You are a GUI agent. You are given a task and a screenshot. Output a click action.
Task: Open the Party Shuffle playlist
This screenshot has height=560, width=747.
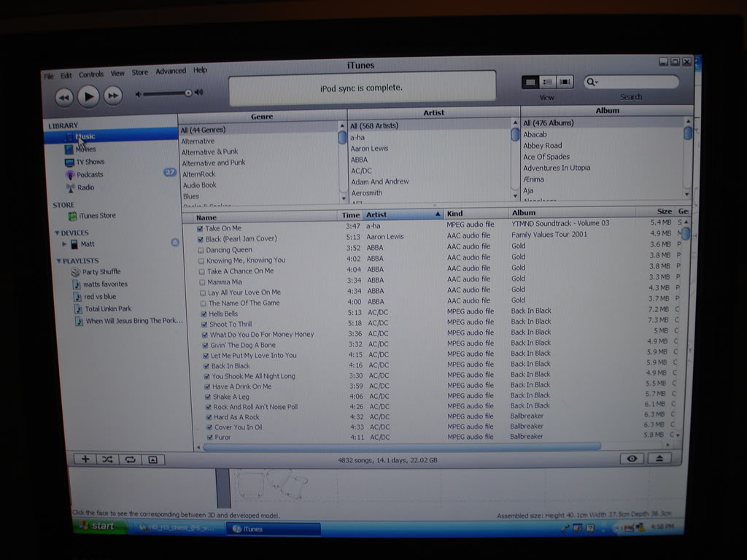tap(101, 272)
